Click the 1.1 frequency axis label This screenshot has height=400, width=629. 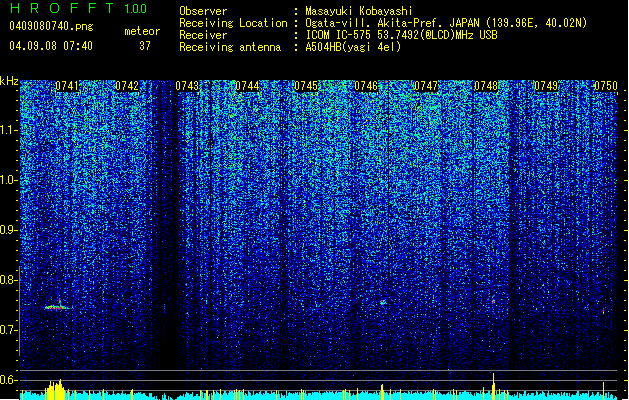(x=9, y=130)
